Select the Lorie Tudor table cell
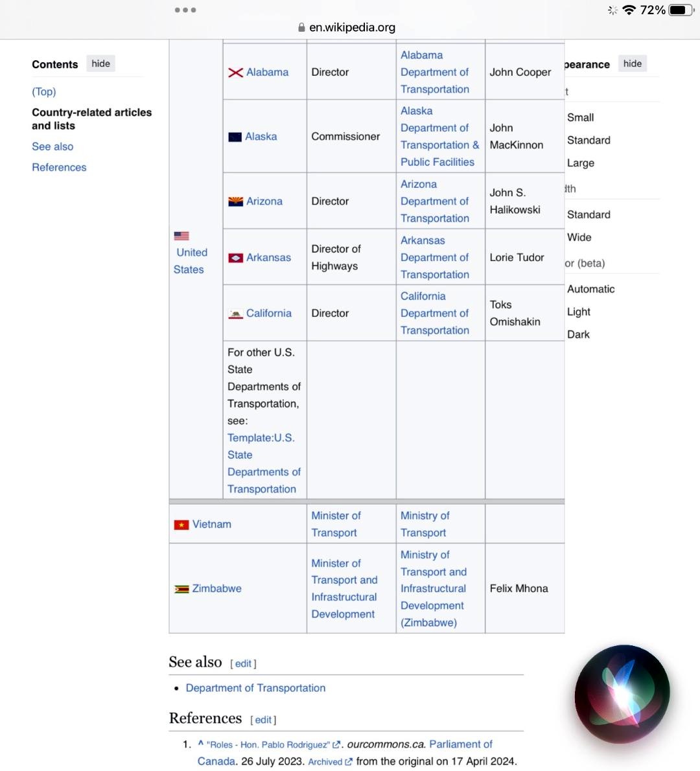Screen dimensions: 700x771 click(524, 257)
